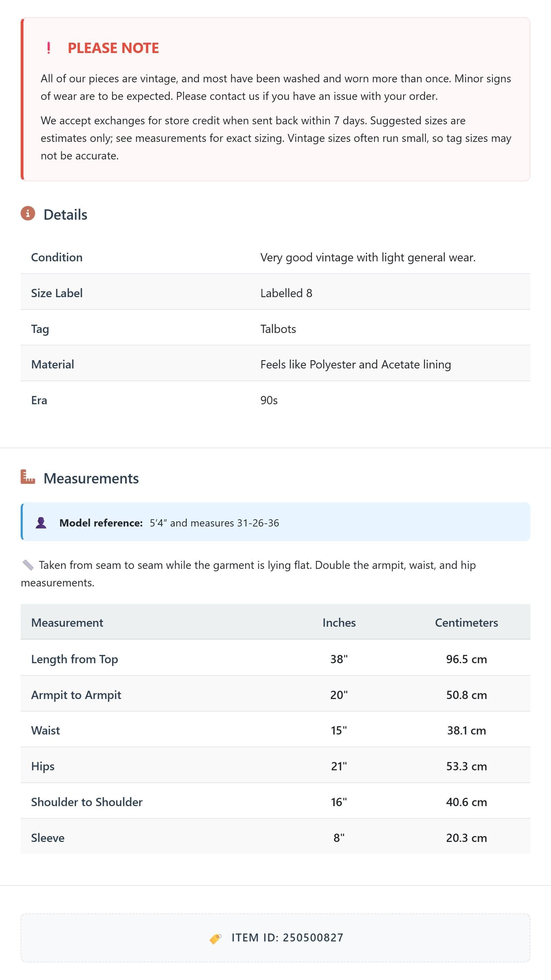
Task: Select the Condition row label
Action: coord(57,257)
